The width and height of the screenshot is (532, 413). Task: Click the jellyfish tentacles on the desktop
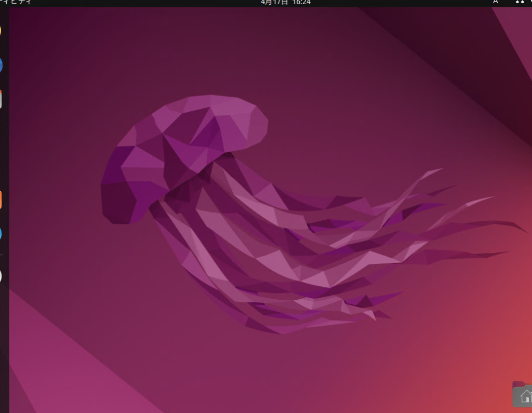pos(312,260)
